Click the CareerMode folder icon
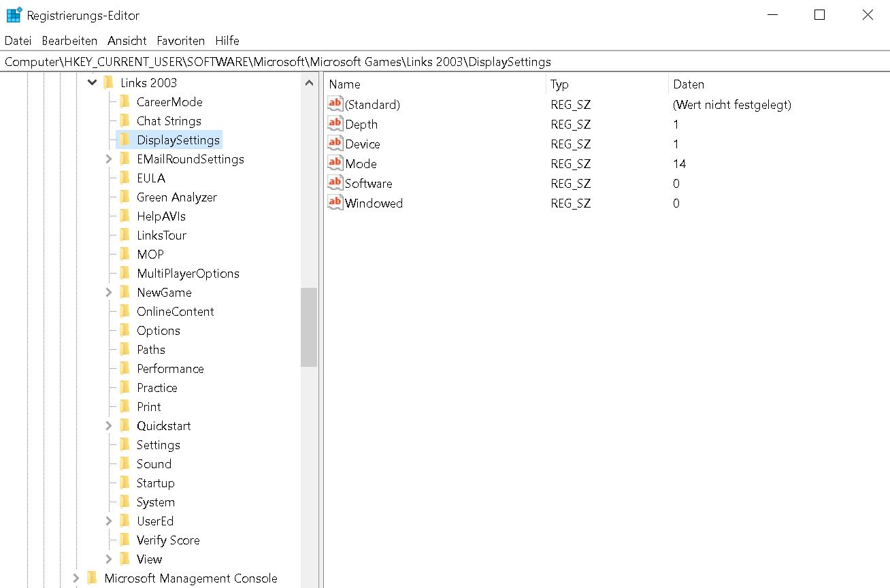 point(125,102)
